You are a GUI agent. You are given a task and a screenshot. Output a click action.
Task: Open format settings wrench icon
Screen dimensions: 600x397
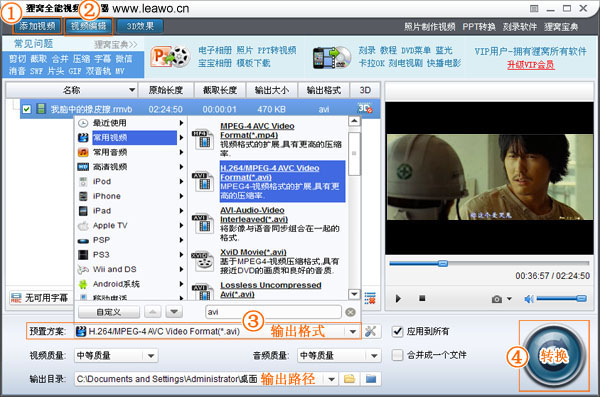coord(370,331)
